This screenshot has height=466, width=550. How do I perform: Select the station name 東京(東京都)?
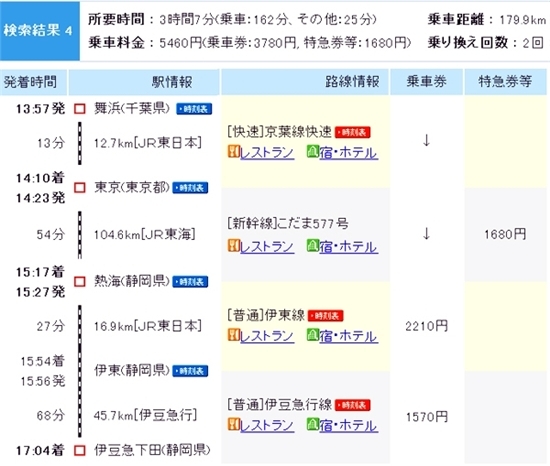132,188
